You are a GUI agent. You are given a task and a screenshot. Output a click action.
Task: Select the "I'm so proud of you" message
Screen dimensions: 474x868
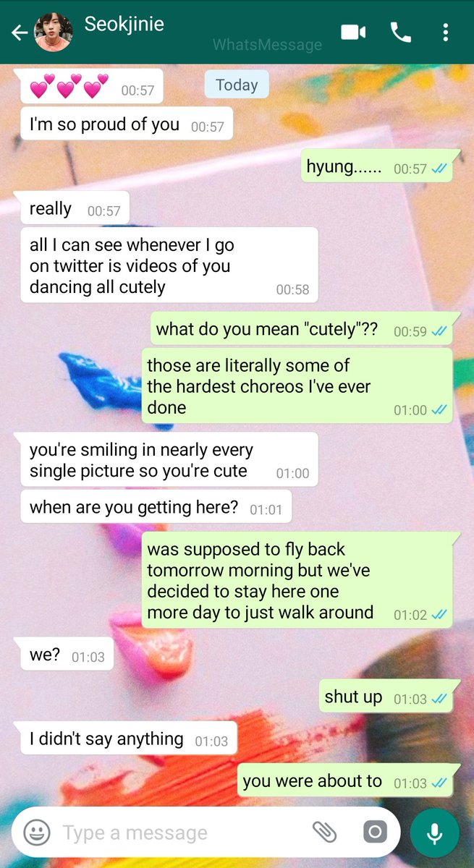pyautogui.click(x=126, y=124)
